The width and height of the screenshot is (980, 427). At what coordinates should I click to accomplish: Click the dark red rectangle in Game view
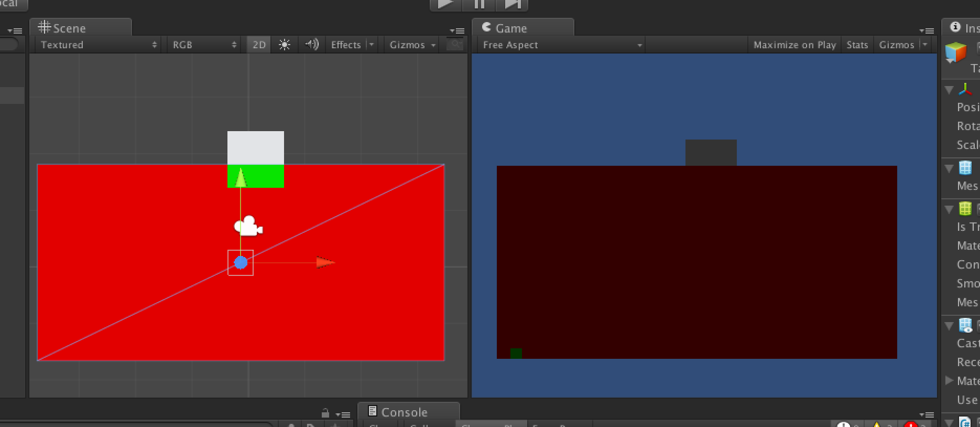click(x=697, y=262)
